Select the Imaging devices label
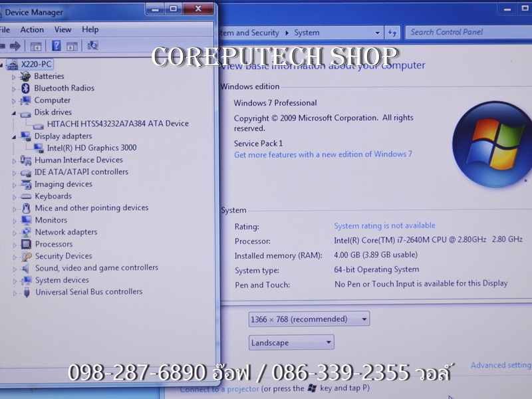This screenshot has height=399, width=532. [x=63, y=184]
